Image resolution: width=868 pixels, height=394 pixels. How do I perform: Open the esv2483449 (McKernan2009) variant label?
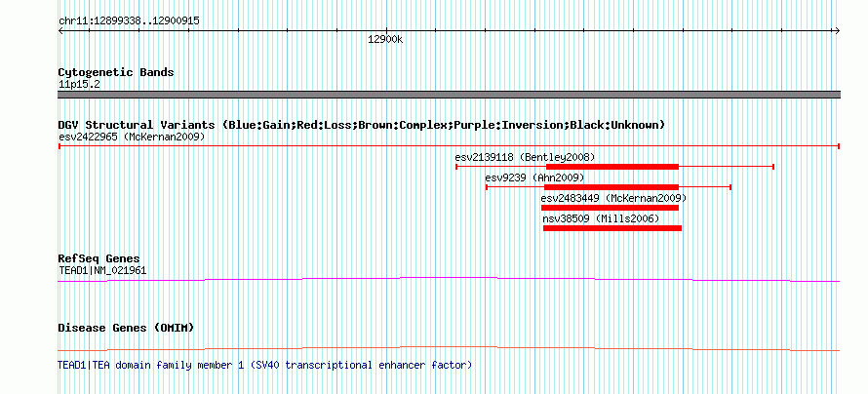[613, 198]
